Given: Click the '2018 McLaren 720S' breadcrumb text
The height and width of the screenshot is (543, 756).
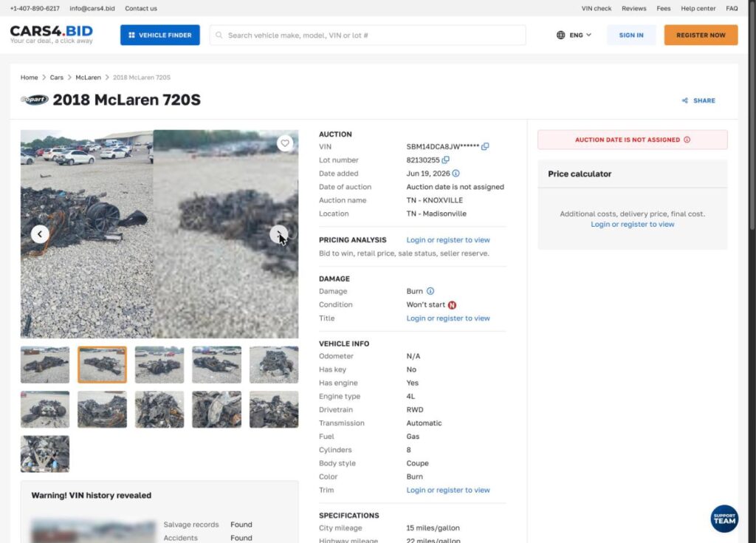Looking at the screenshot, I should [x=141, y=78].
